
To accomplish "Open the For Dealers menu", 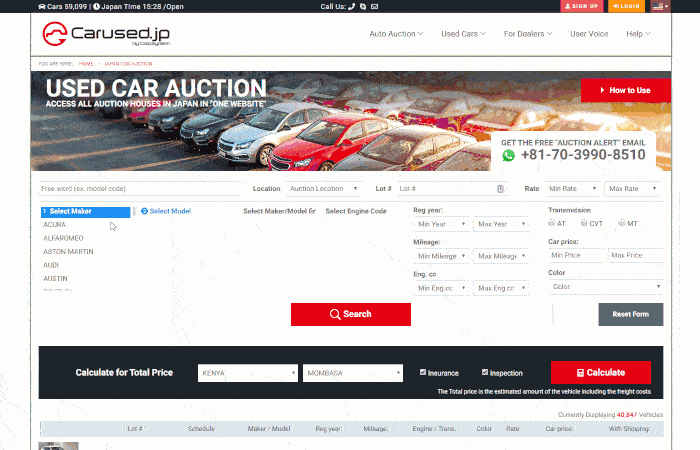I will tap(528, 34).
